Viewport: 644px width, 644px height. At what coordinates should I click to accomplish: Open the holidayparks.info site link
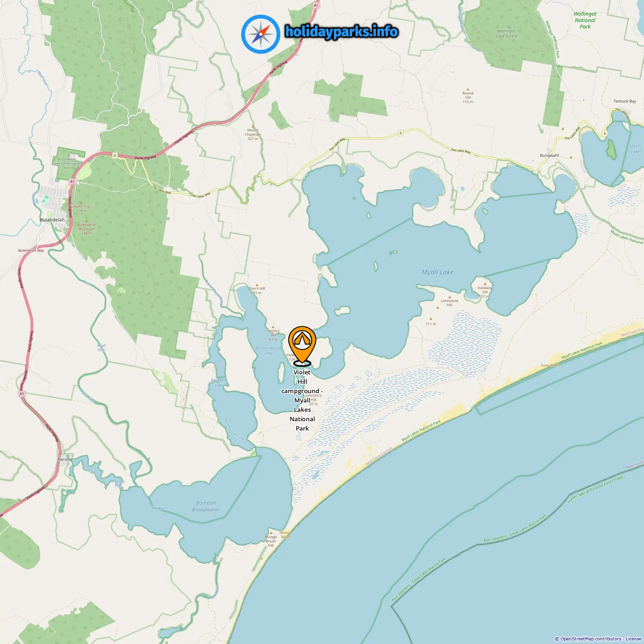[341, 32]
